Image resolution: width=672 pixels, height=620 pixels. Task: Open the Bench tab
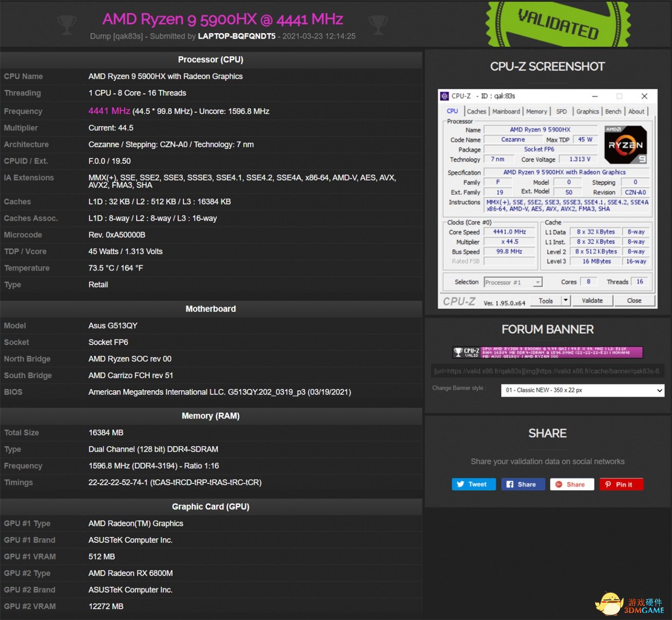coord(613,111)
